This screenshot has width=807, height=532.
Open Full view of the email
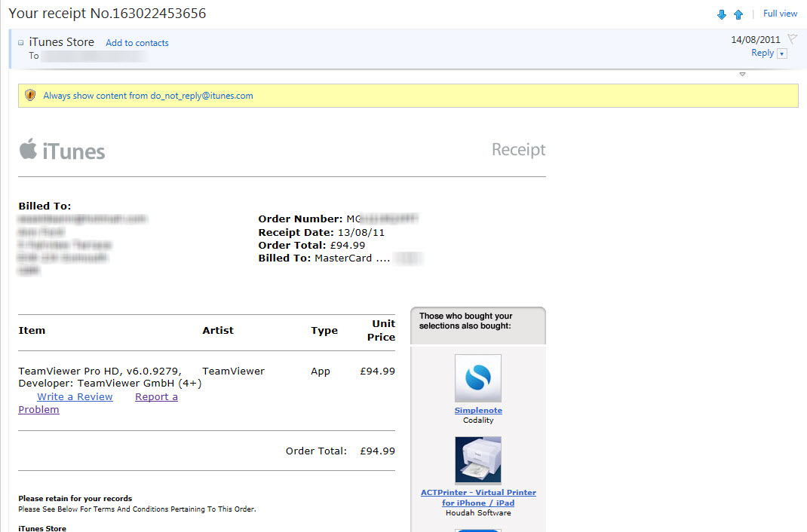pyautogui.click(x=780, y=14)
